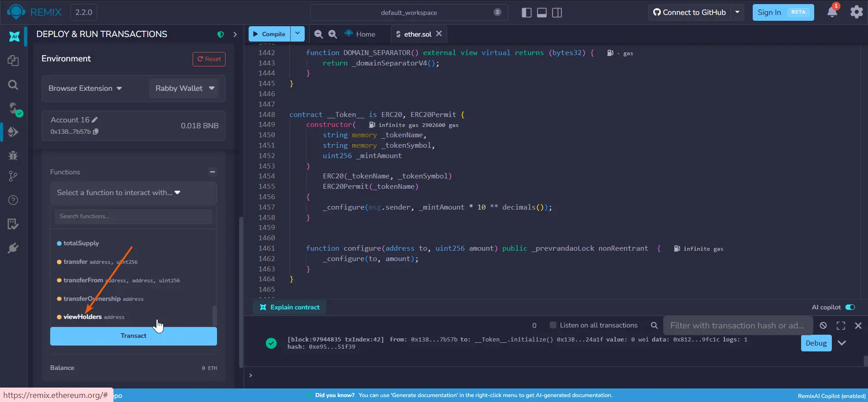This screenshot has width=868, height=402.
Task: Expand the transaction log details chevron
Action: point(841,343)
